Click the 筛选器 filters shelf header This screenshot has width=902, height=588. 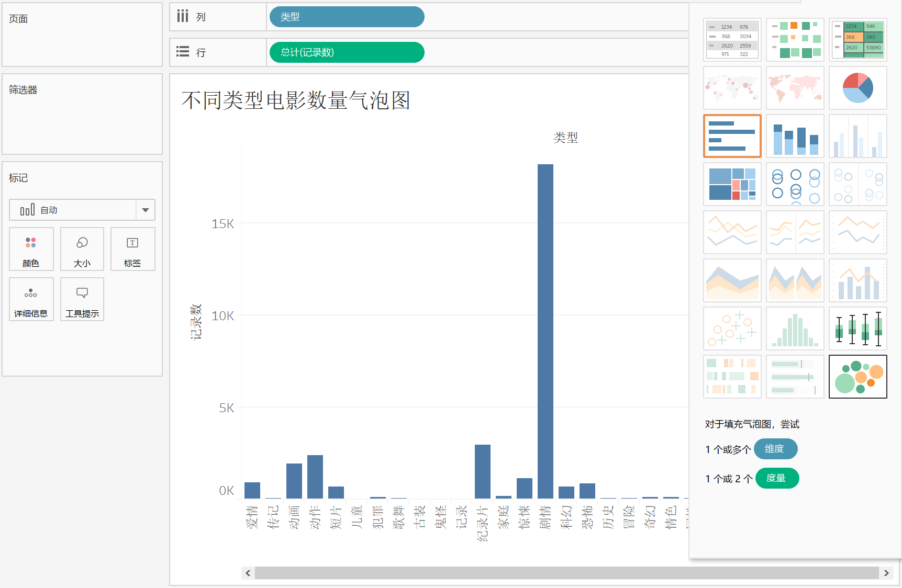(23, 90)
